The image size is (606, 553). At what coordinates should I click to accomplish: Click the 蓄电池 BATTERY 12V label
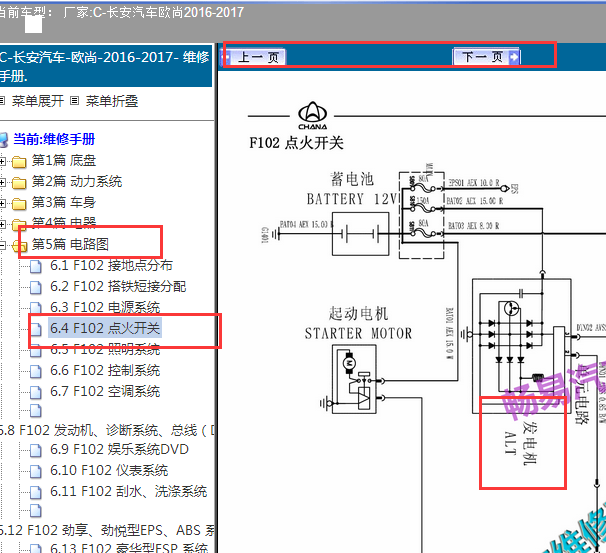point(352,189)
